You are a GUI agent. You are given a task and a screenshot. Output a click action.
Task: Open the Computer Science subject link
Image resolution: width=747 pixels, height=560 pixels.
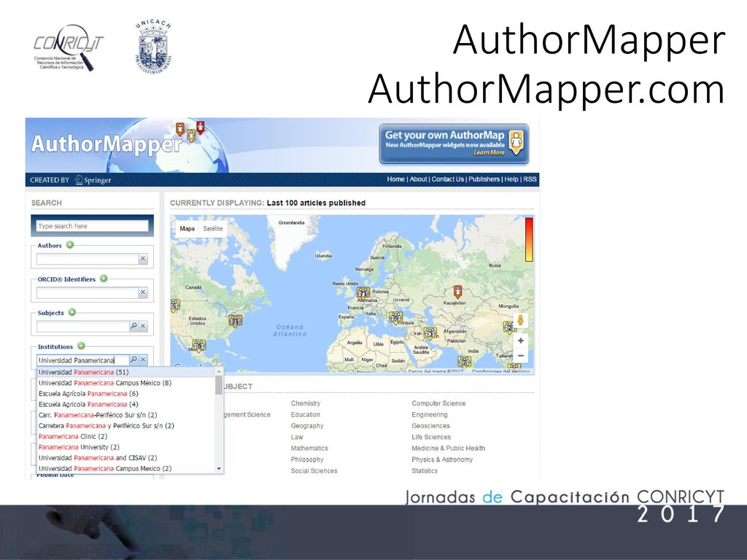click(438, 403)
